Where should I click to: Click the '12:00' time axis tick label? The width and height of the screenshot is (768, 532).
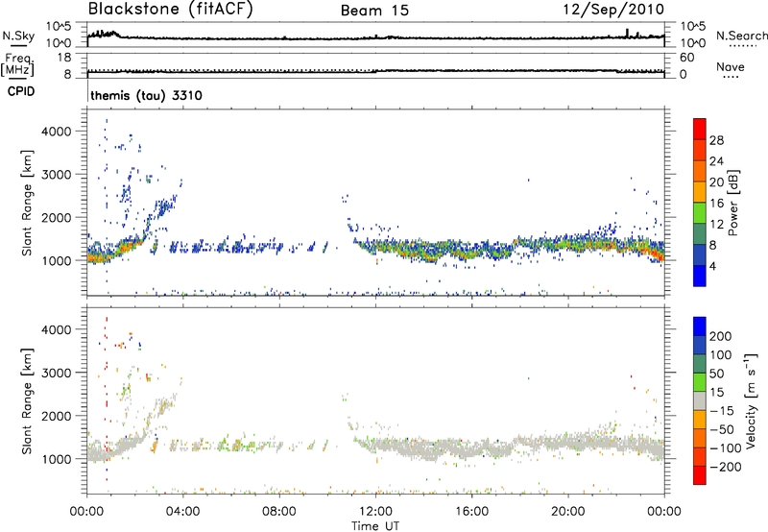coord(375,512)
